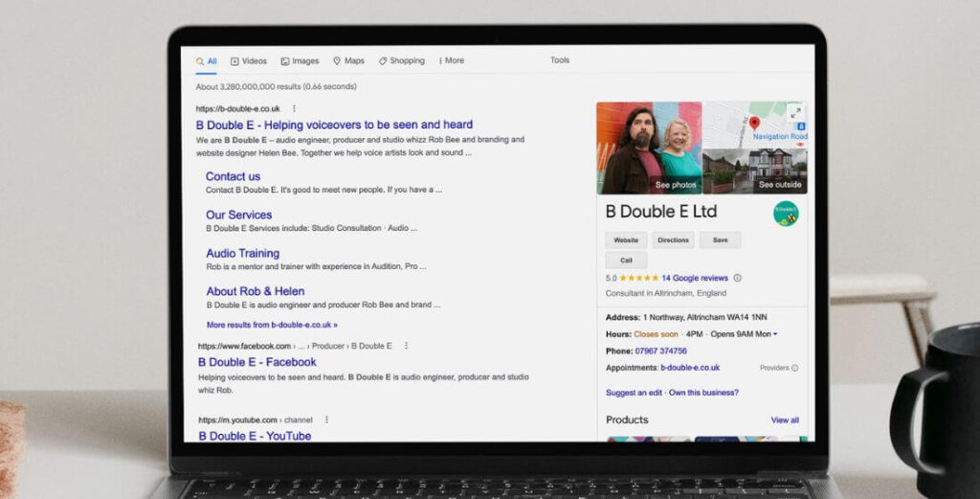Click the Save button in business panel
980x499 pixels.
coord(720,240)
